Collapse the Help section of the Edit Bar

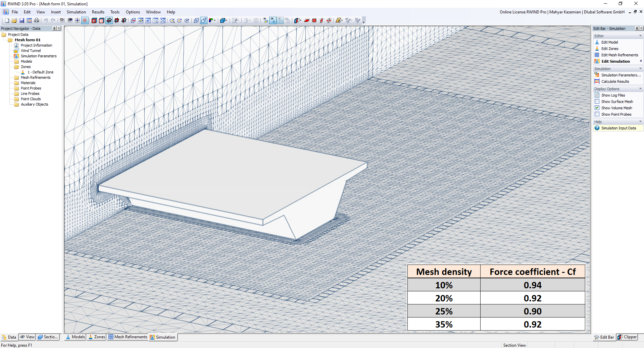click(640, 121)
